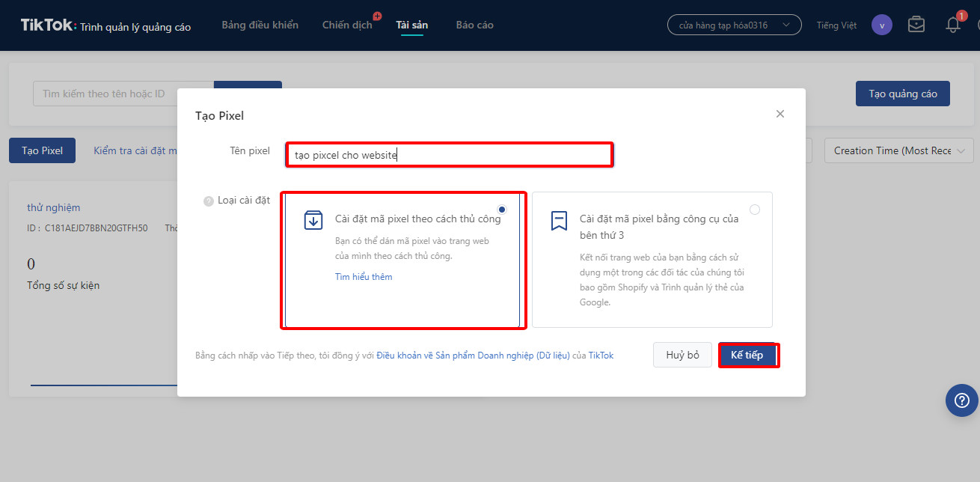The width and height of the screenshot is (980, 482).
Task: Click the Tên pixel input field
Action: click(449, 155)
